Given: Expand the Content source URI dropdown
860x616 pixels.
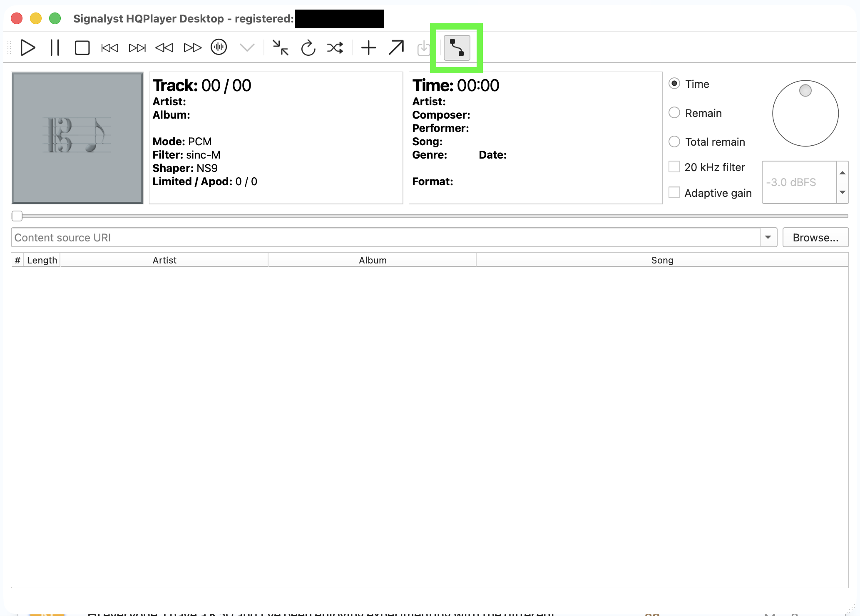Looking at the screenshot, I should point(768,237).
